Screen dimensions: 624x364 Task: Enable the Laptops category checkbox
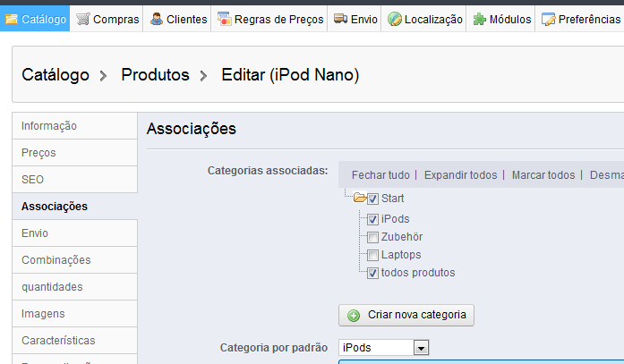click(372, 255)
